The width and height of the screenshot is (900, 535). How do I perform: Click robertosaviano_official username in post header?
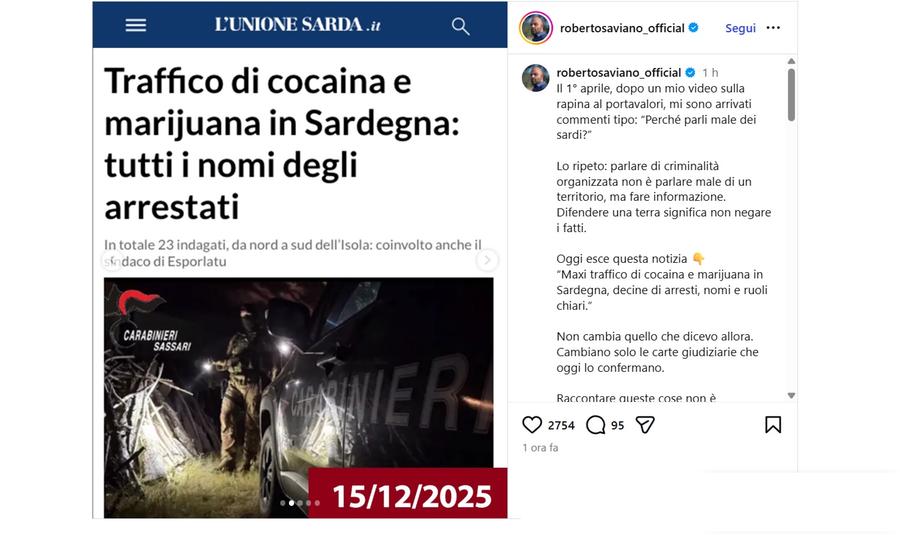(622, 28)
